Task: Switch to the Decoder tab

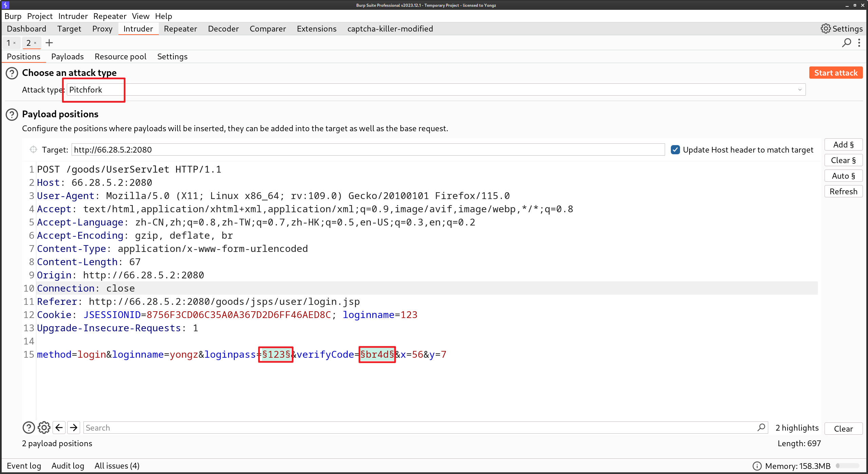Action: 223,29
